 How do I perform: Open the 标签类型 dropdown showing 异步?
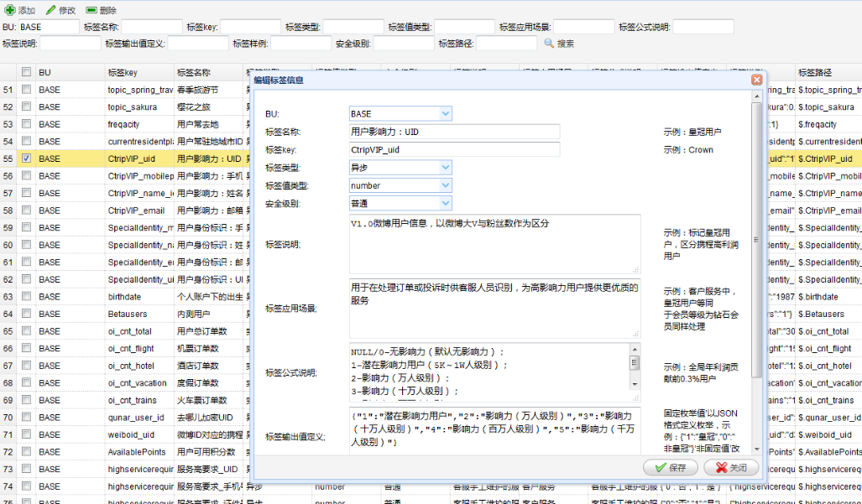point(446,168)
